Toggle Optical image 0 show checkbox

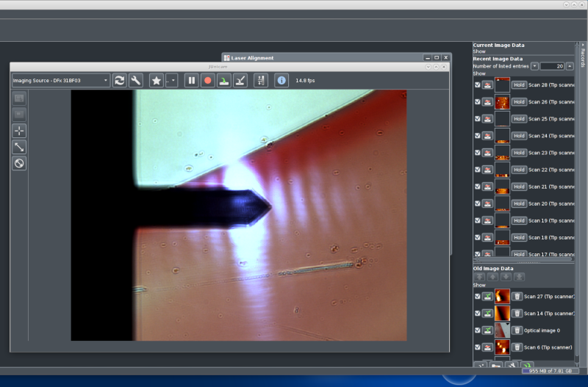pos(478,330)
